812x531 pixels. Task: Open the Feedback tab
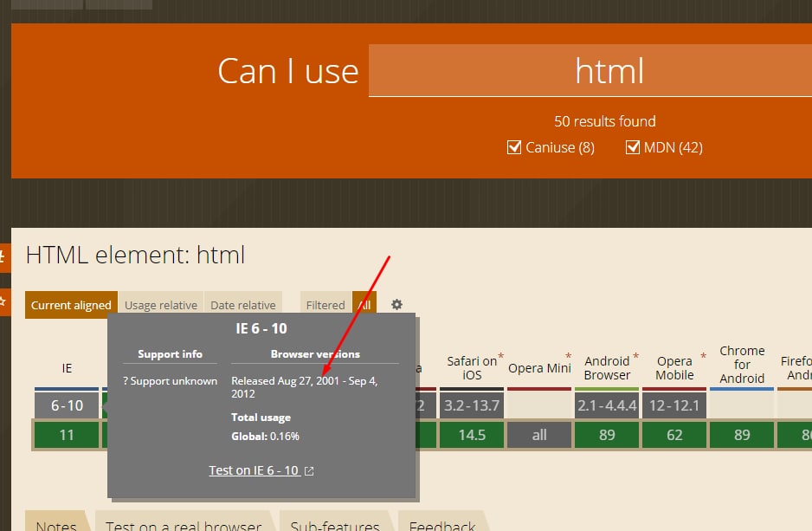442,523
